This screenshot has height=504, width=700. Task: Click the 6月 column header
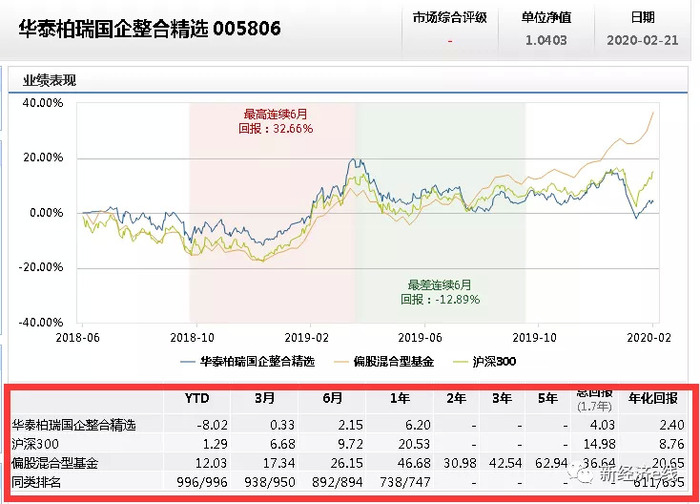[333, 398]
